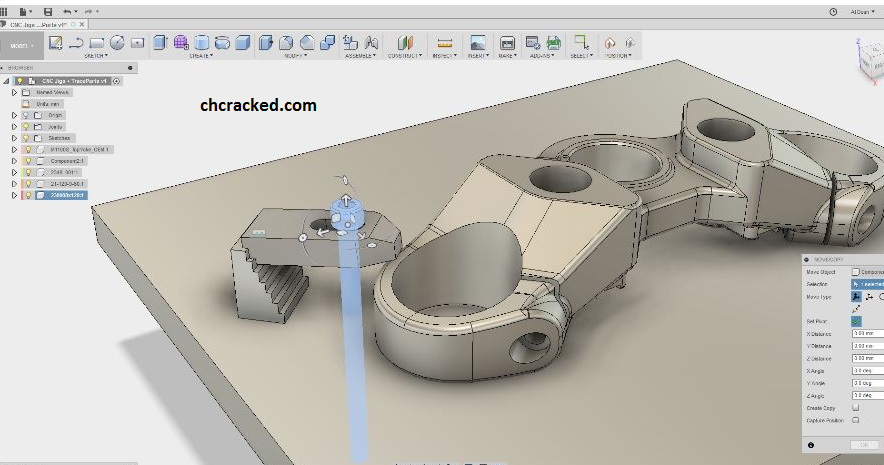Screen dimensions: 884x465
Task: Tick the Create Copy checkbox
Action: [856, 408]
